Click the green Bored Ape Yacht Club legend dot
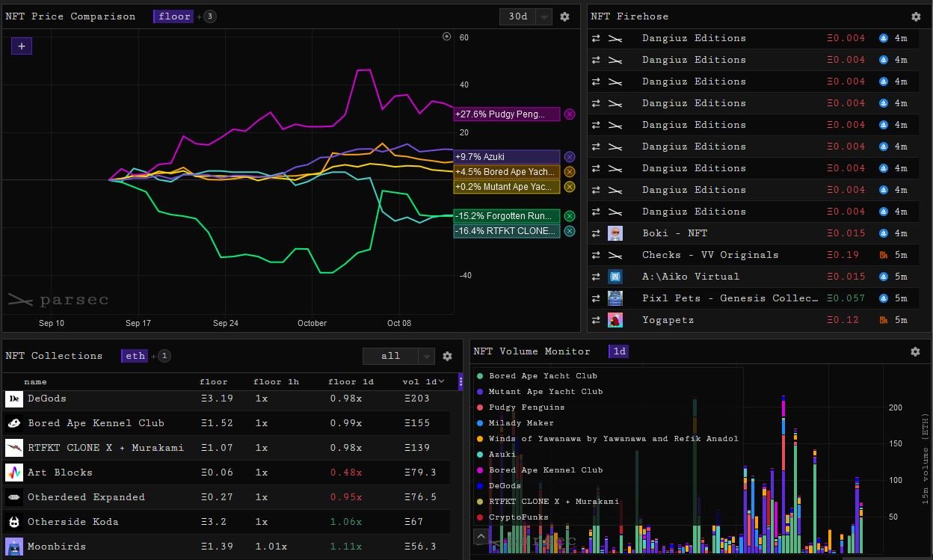The image size is (933, 560). pos(480,376)
